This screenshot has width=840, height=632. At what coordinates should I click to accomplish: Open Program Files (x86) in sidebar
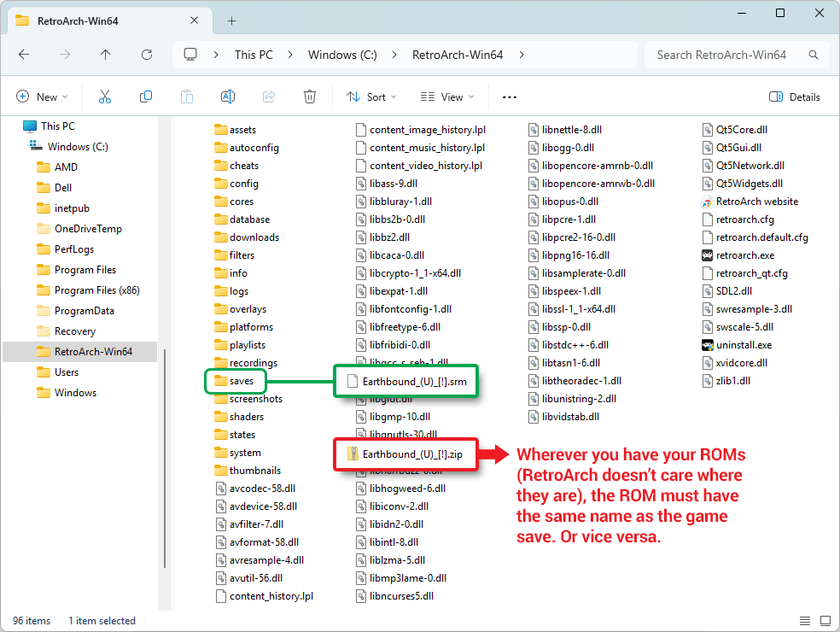tap(89, 290)
